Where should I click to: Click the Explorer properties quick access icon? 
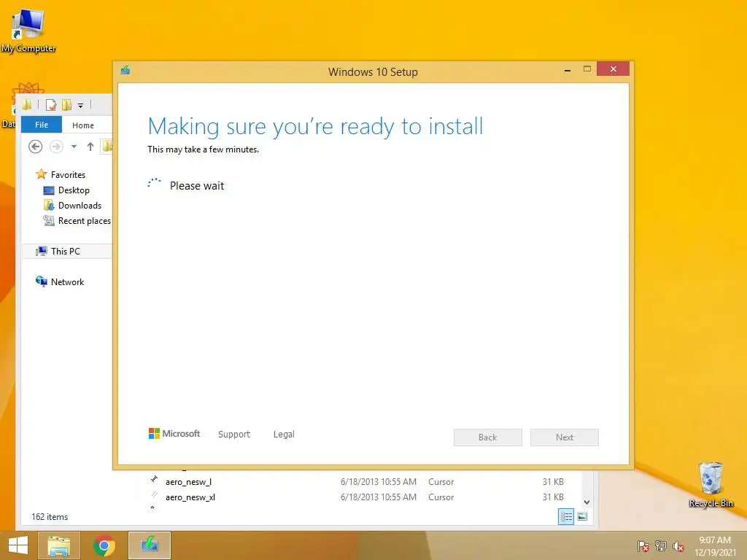point(51,105)
